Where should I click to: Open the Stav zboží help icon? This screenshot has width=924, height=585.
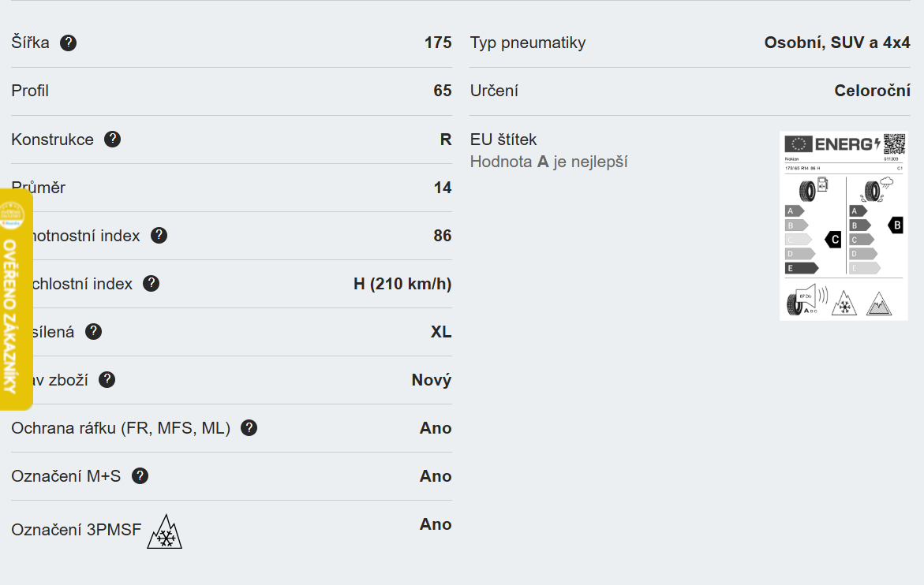click(x=107, y=379)
